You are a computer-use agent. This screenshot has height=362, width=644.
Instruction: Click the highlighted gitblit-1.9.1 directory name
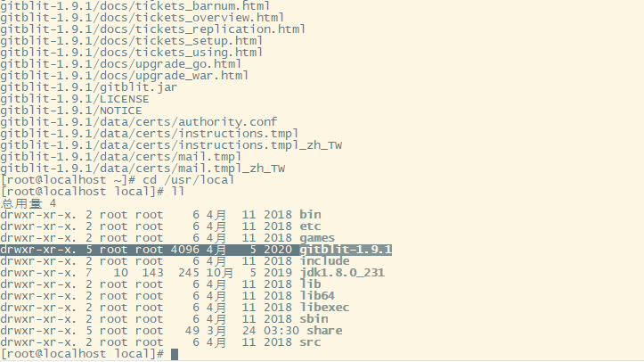346,250
